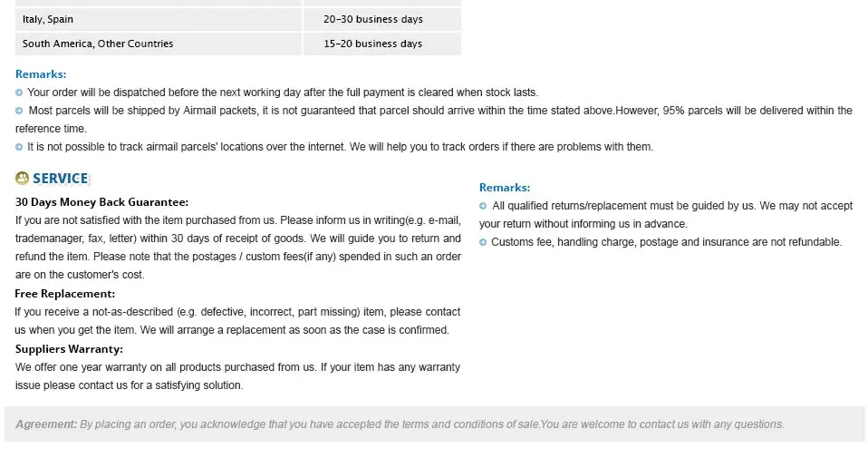Click bullet icon before 'All qualified returns/replacement'
This screenshot has height=458, width=868.
click(483, 206)
